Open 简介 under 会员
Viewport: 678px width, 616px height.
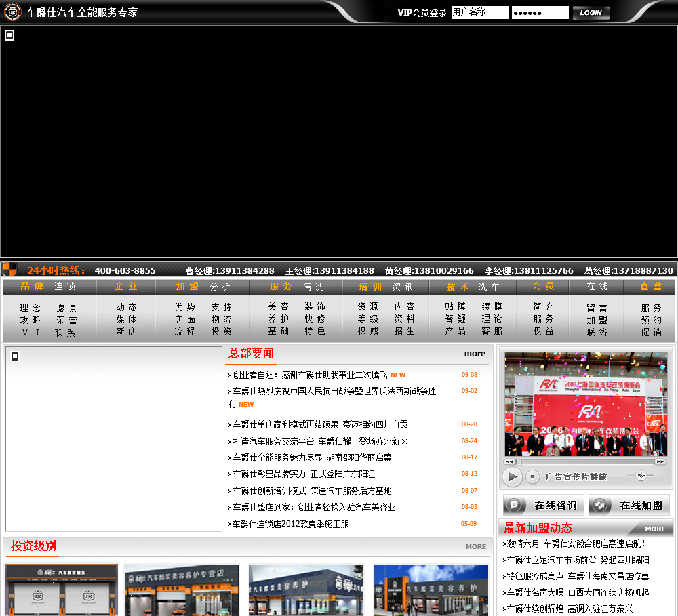543,306
